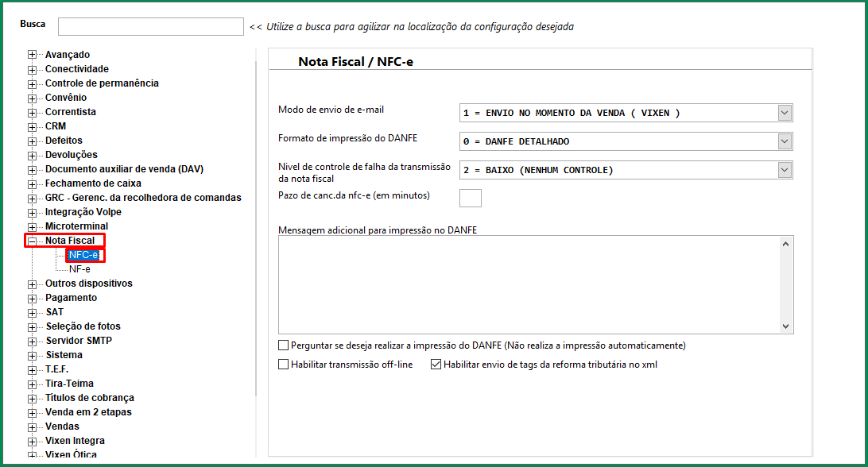Select Microterminal in the settings tree
Viewport: 868px width, 467px height.
tap(77, 226)
